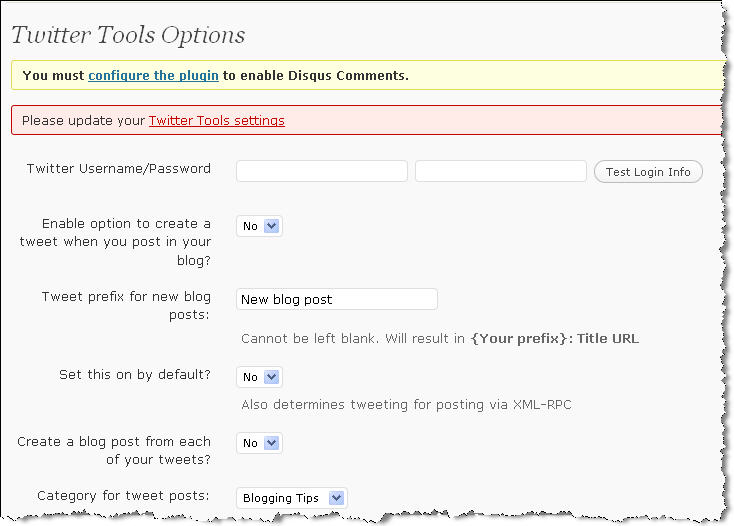Viewport: 734px width, 526px height.
Task: Follow the Twitter Tools settings link
Action: coord(216,121)
